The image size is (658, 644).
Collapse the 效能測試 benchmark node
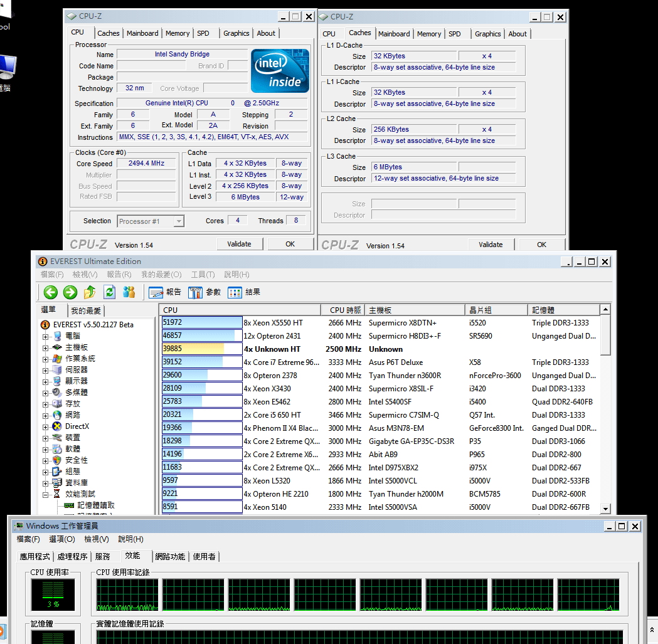pos(46,494)
